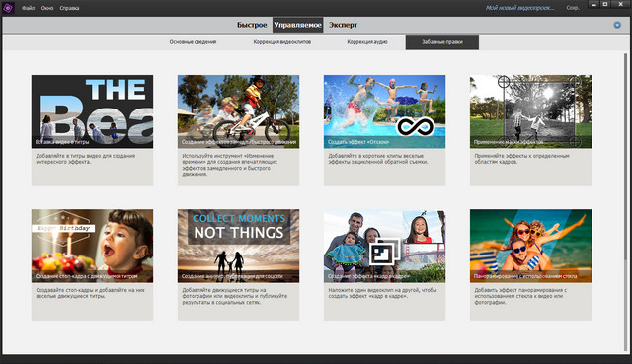Click the picture-in-picture overlay icon
Screen dimensions: 632x364
[x=384, y=252]
